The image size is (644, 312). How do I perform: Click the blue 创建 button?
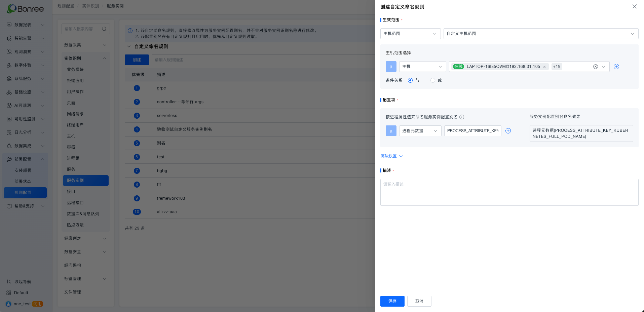[137, 60]
